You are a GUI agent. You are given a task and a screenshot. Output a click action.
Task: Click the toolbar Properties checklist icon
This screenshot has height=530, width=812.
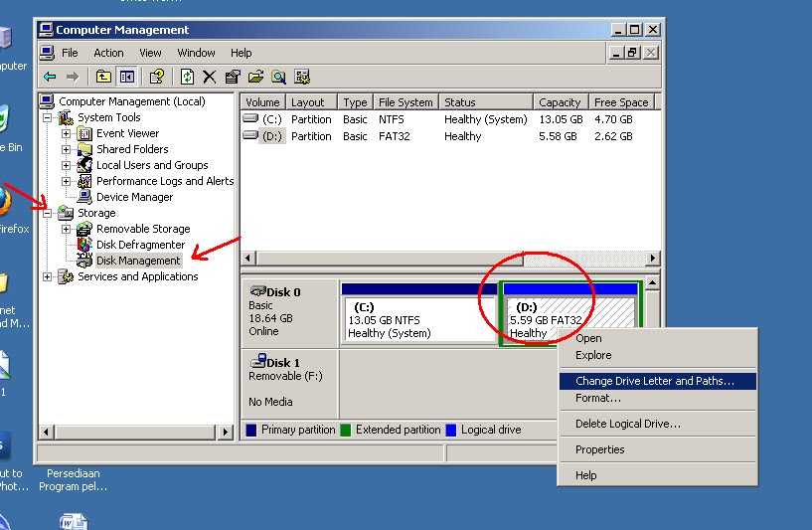(x=233, y=78)
